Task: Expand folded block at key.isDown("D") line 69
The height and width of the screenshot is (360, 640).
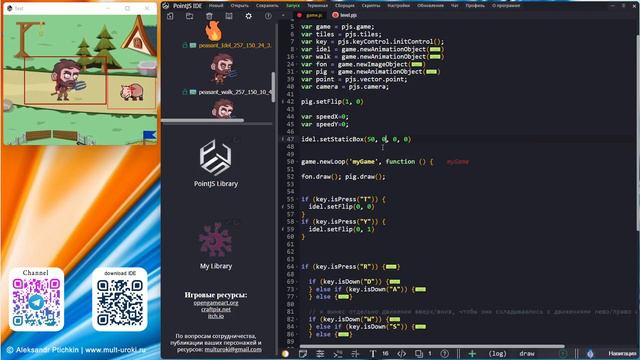Action: [395, 282]
